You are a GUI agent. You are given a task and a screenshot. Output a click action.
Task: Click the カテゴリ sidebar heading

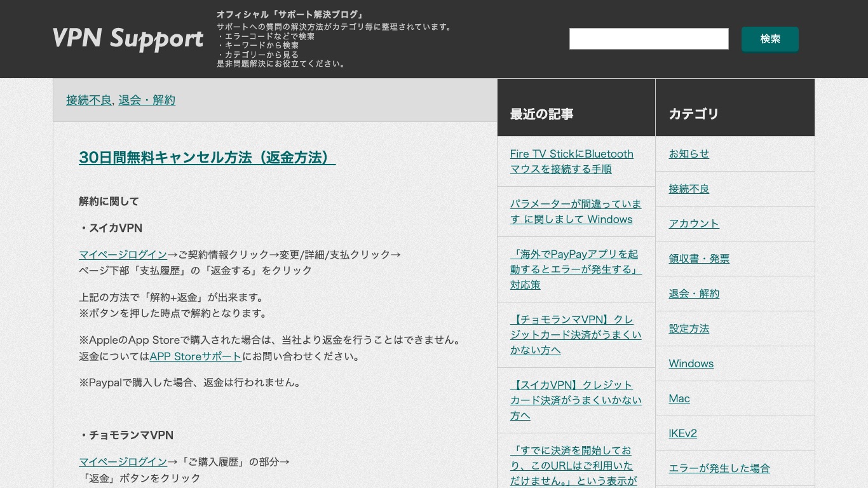pos(694,114)
